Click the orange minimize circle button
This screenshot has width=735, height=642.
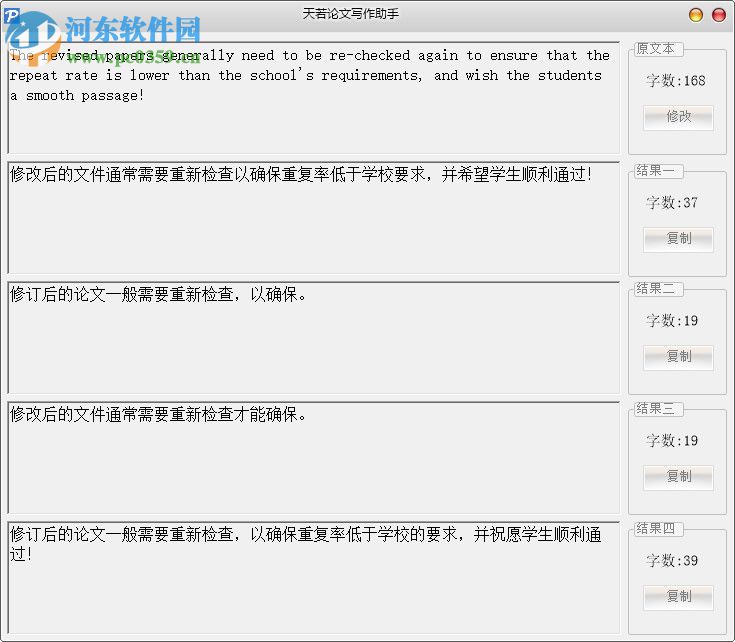point(696,15)
